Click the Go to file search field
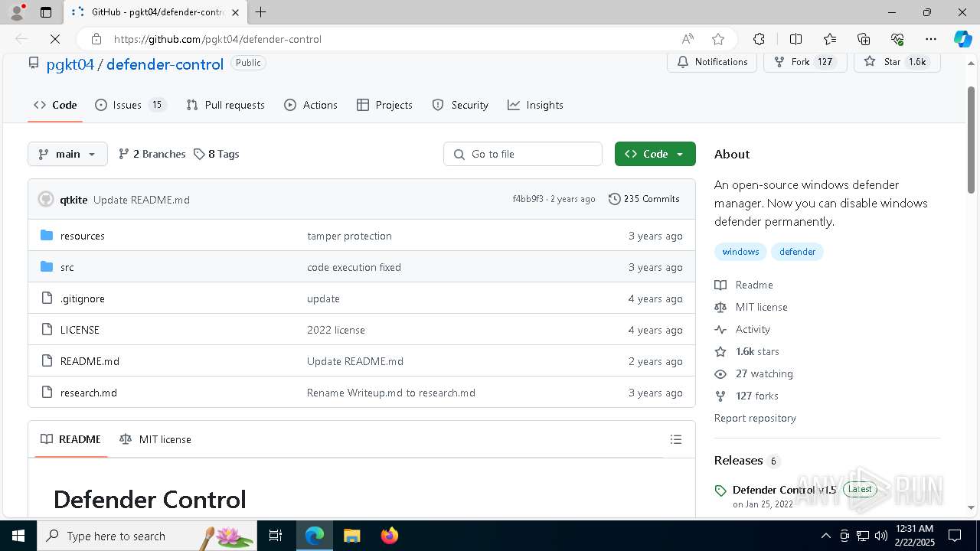 [x=523, y=154]
